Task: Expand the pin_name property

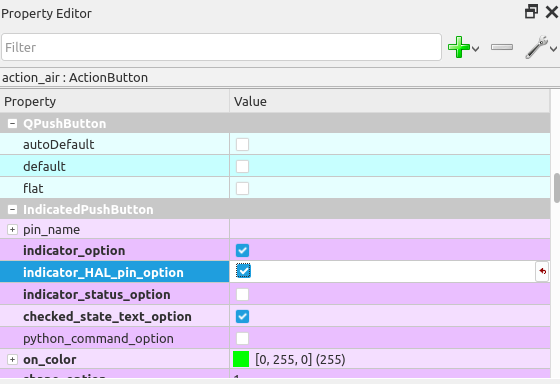Action: click(12, 230)
